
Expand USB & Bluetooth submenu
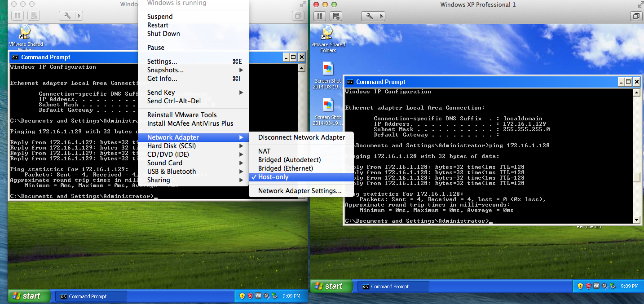(193, 172)
